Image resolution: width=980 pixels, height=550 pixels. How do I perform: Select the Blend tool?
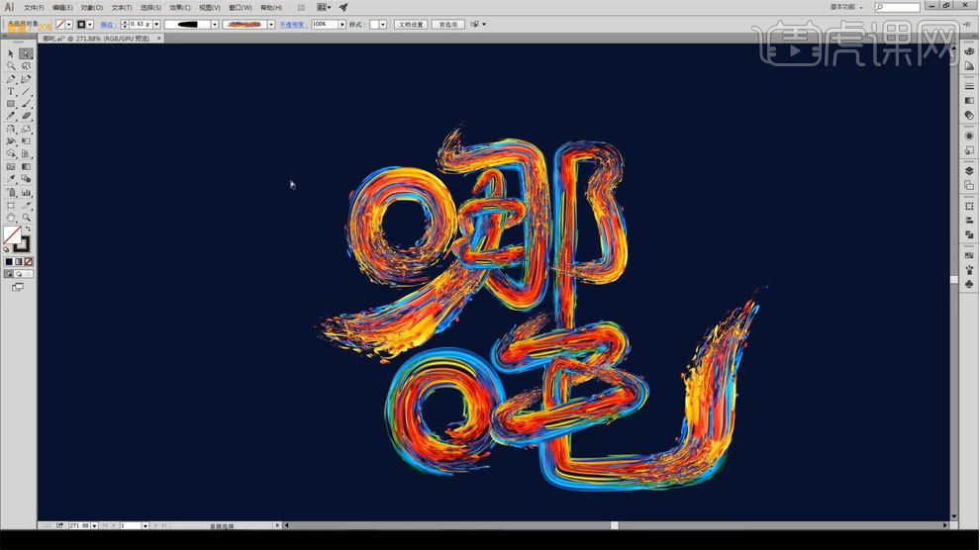click(26, 179)
